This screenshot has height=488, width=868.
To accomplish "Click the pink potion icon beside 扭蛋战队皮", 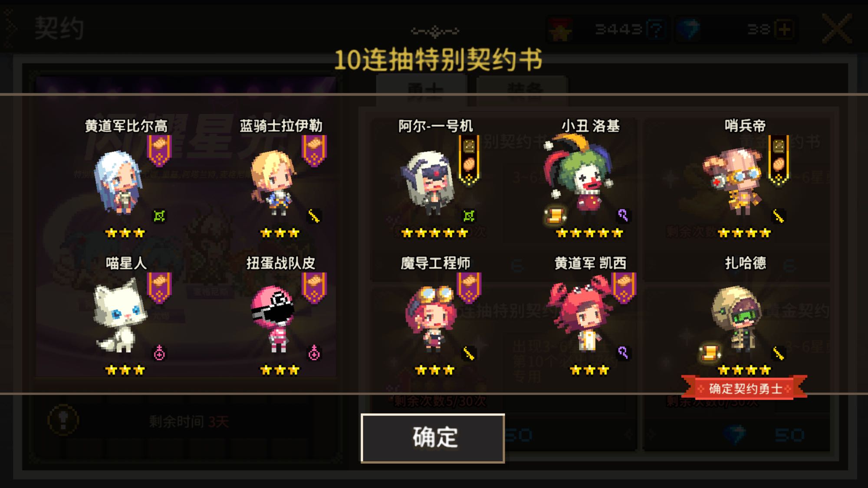I will pyautogui.click(x=314, y=353).
